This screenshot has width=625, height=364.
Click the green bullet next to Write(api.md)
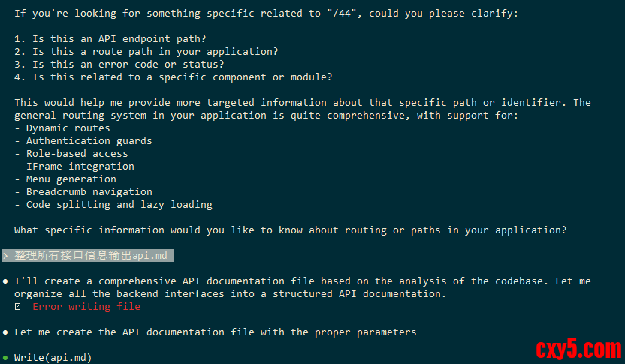click(x=6, y=358)
